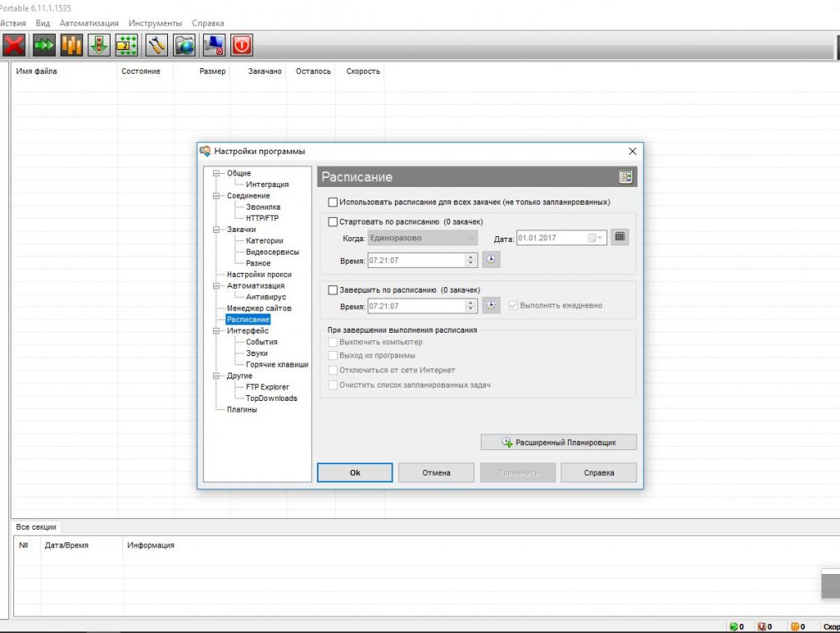Select the Все секции tab
The height and width of the screenshot is (633, 840).
click(x=36, y=527)
